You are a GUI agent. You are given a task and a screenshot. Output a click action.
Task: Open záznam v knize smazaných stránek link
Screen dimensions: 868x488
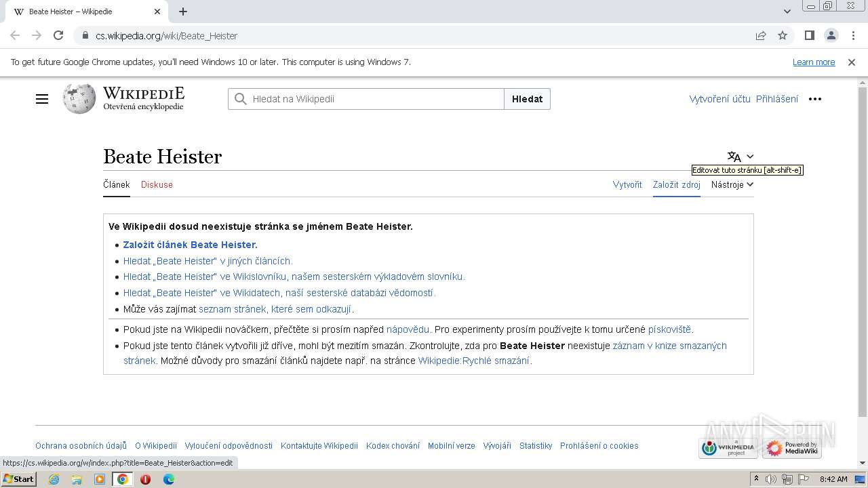click(669, 346)
